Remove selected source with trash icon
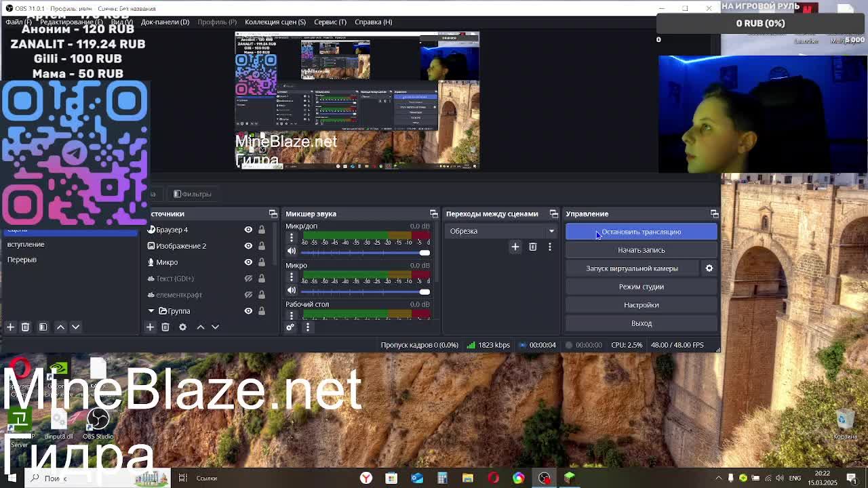The width and height of the screenshot is (868, 488). (165, 327)
